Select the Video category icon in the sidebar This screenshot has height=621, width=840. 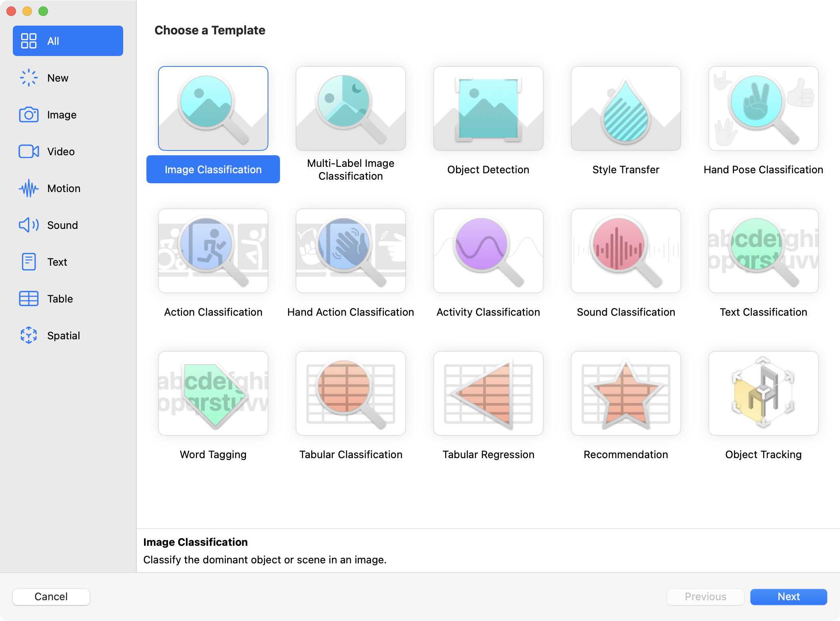tap(28, 151)
